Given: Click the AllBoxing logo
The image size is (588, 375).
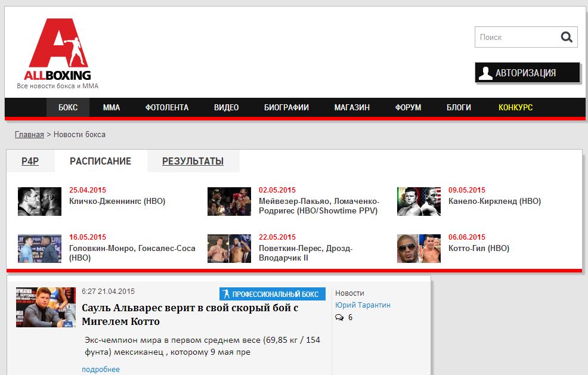Looking at the screenshot, I should (x=58, y=51).
